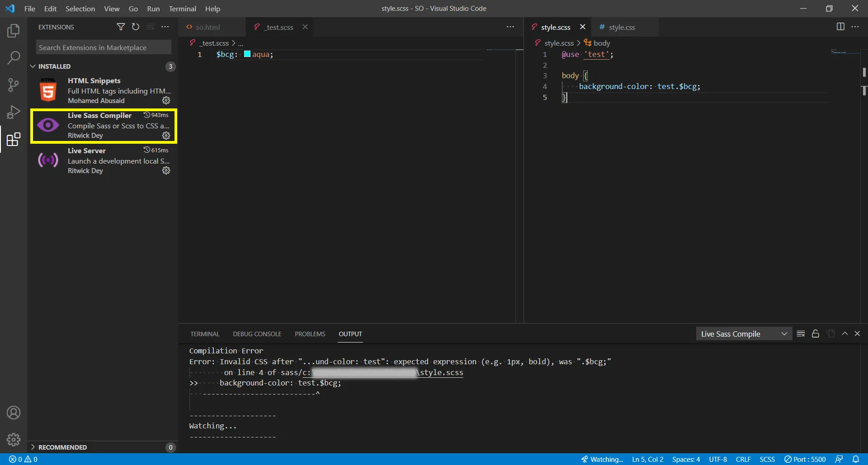Click the style.scss path link in output
This screenshot has height=465, width=868.
pos(441,372)
